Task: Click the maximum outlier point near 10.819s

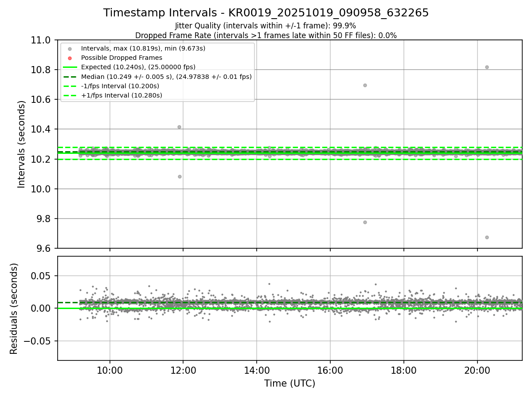Action: click(487, 67)
